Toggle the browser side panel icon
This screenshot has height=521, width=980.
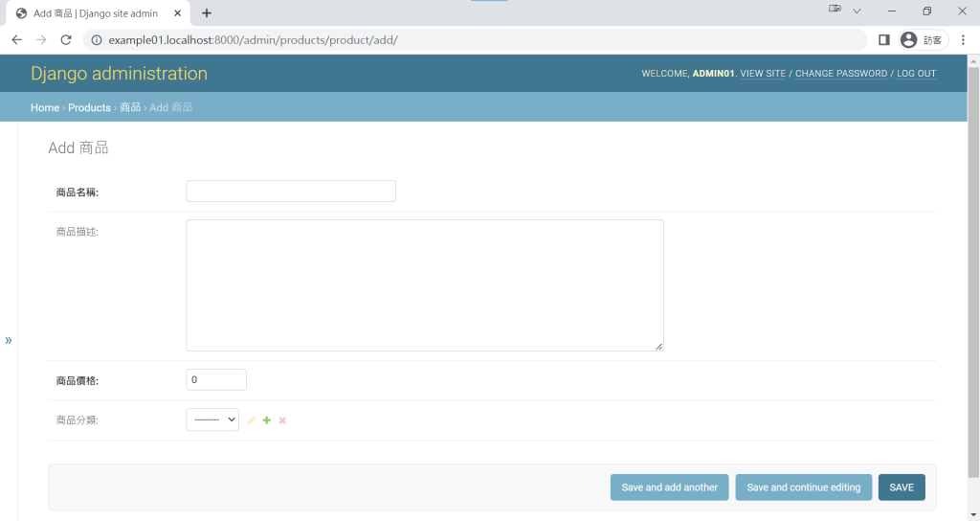click(883, 40)
